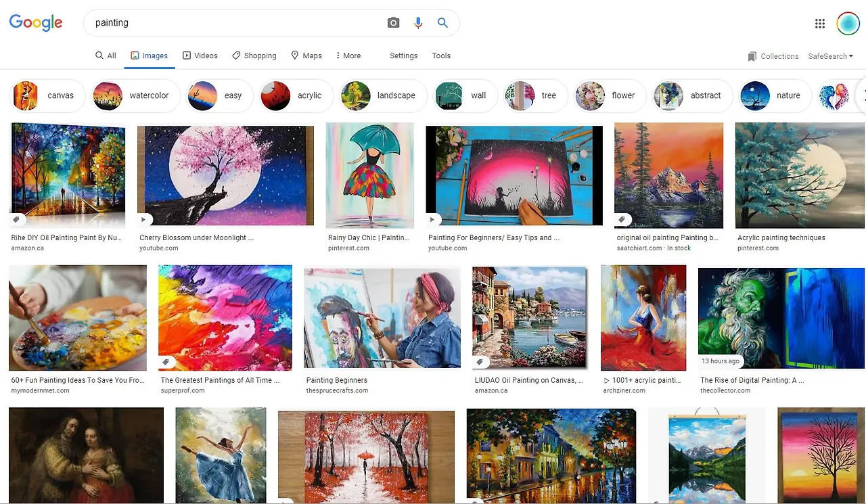This screenshot has height=504, width=866.
Task: Filter images by canvas chip
Action: [x=47, y=95]
